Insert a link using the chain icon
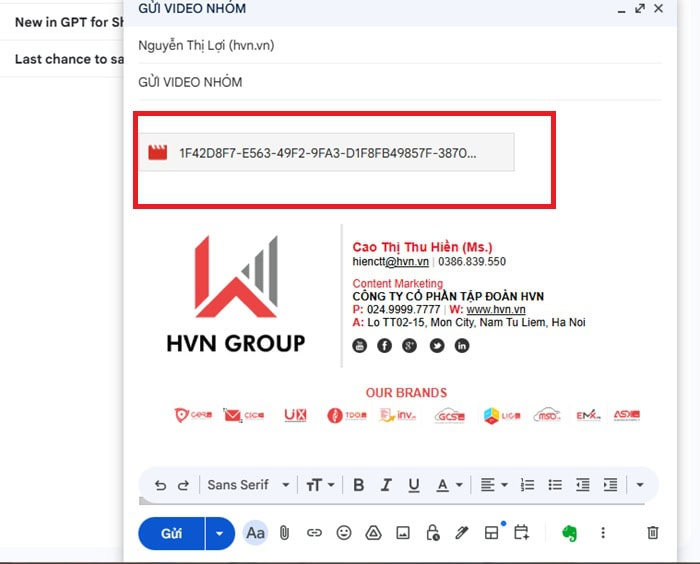Screen dimensions: 700x564 point(314,533)
